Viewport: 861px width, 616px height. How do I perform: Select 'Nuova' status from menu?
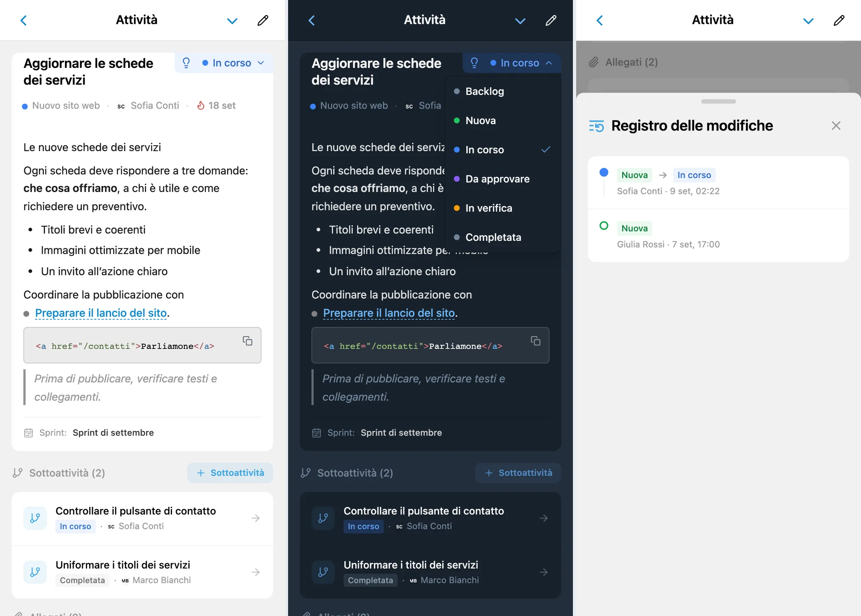point(503,120)
